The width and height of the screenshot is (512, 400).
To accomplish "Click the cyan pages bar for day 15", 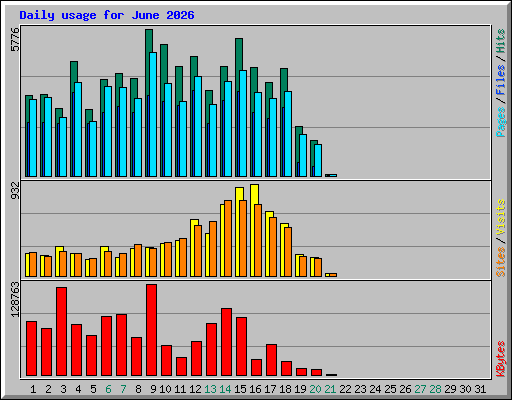I will pos(243,123).
